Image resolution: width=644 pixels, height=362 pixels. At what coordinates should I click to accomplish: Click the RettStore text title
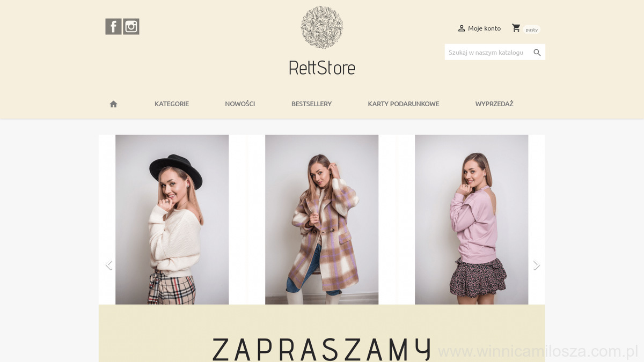click(x=322, y=68)
